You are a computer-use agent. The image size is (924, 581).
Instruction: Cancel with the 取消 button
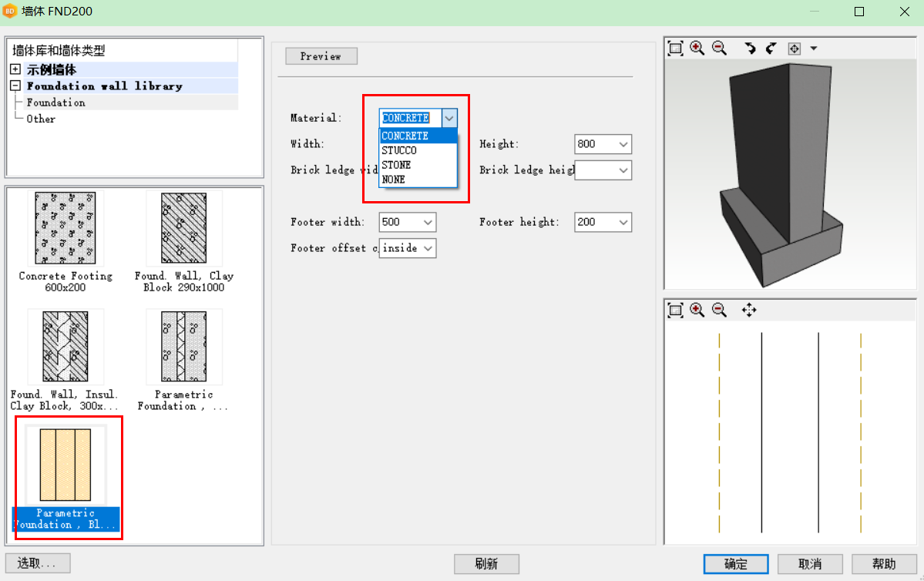[810, 564]
